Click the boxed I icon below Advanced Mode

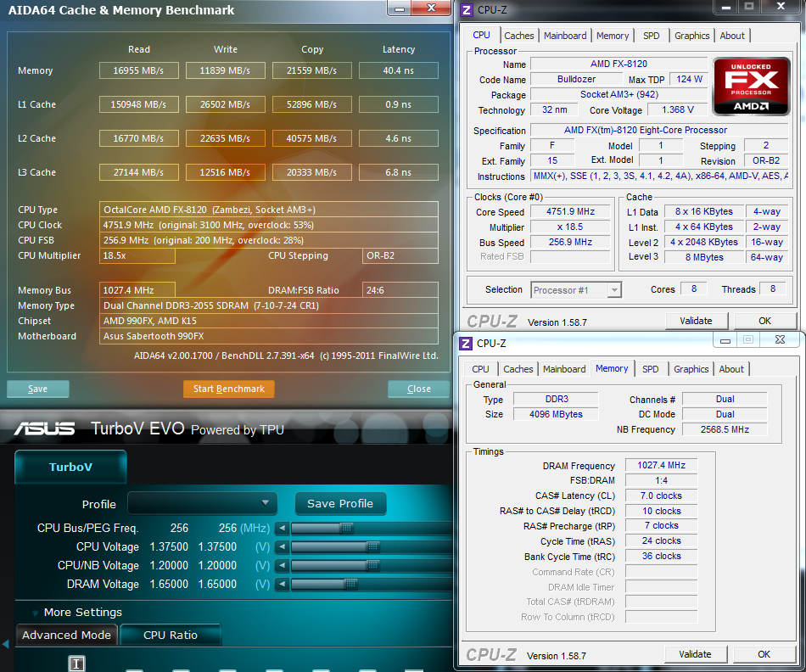pos(76,664)
